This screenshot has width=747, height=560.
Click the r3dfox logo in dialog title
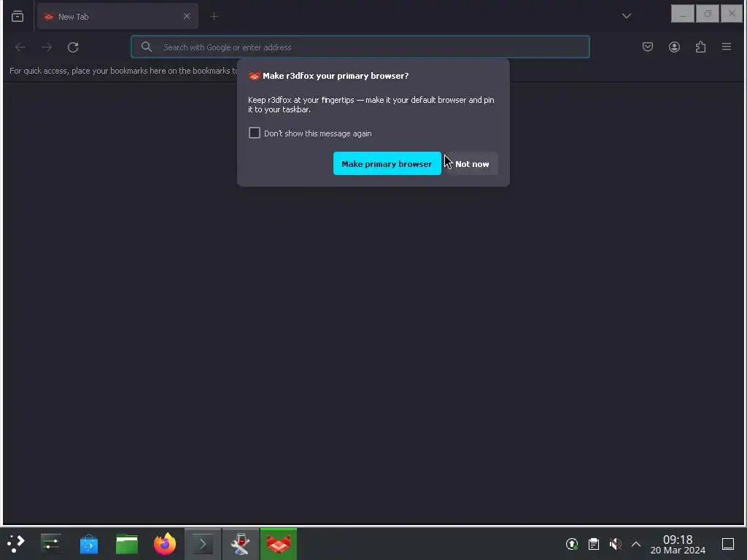tap(255, 76)
